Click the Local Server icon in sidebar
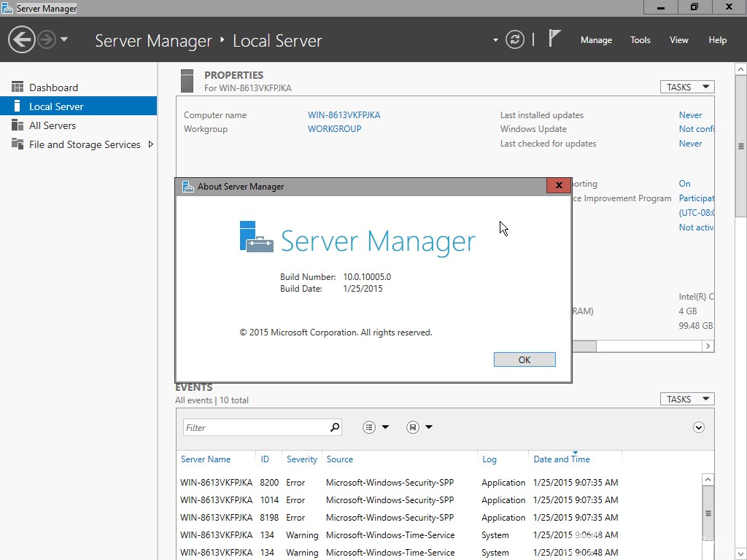Screen dimensions: 747x560 (18, 106)
